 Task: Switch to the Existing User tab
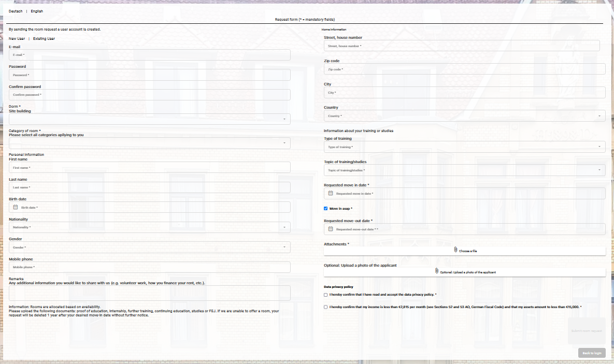(44, 39)
